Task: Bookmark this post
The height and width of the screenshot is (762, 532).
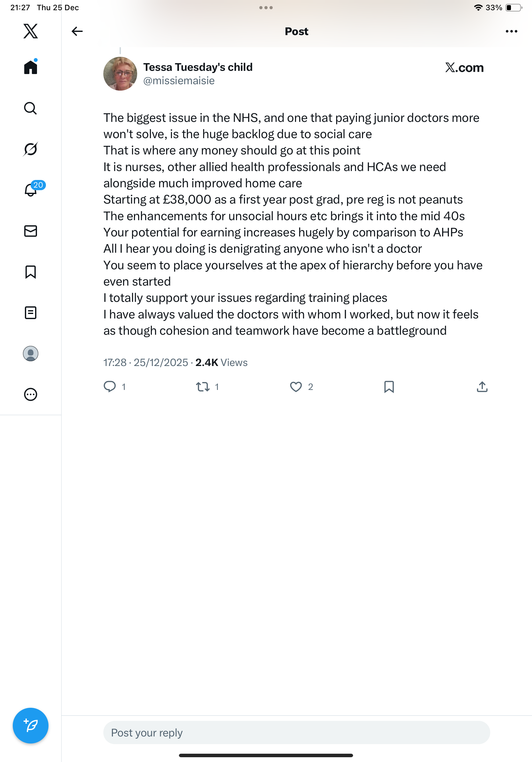Action: 389,387
